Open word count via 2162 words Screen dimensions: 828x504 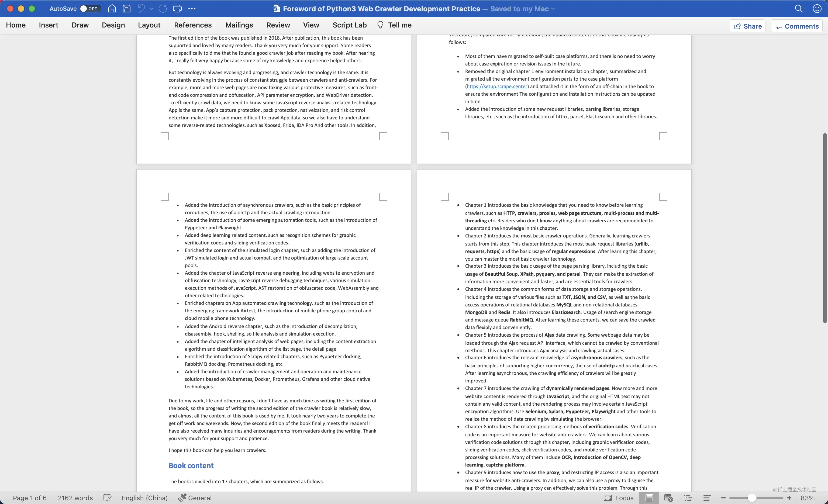(x=75, y=498)
